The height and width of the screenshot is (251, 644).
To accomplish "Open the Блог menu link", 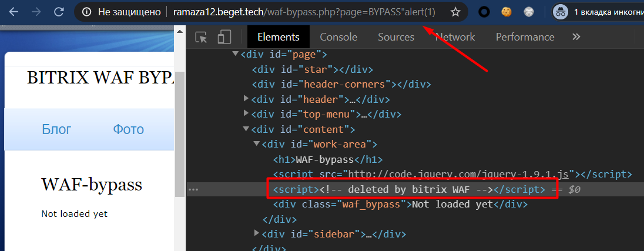I will (56, 129).
